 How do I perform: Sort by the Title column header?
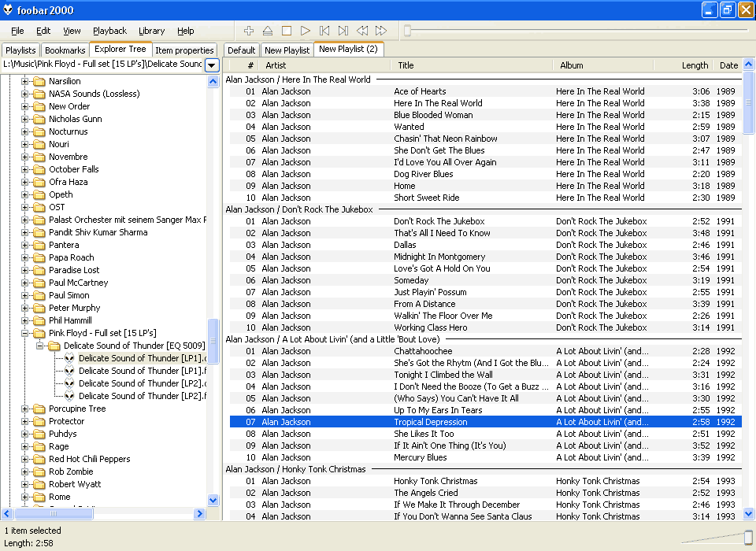(x=472, y=65)
